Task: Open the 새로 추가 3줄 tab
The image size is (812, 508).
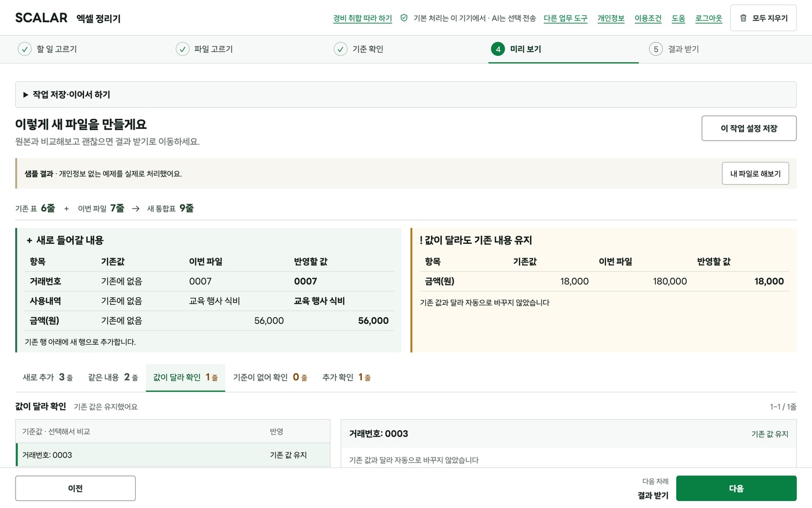Action: (48, 377)
